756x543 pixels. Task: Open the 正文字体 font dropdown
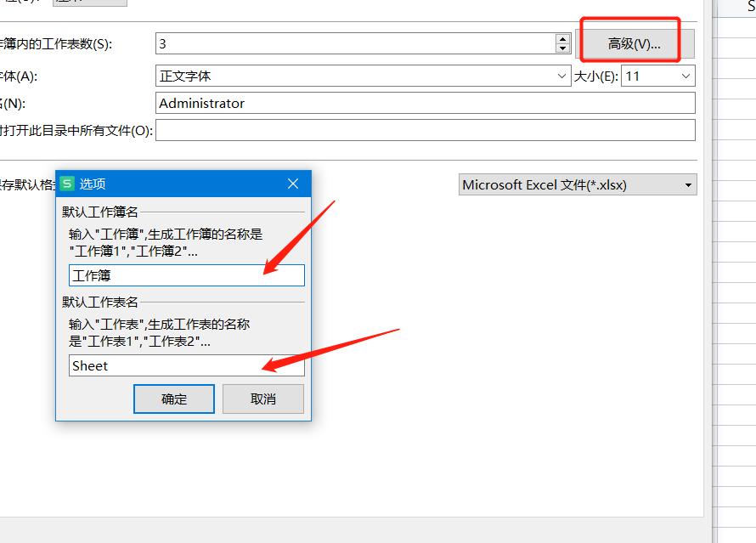pos(561,76)
